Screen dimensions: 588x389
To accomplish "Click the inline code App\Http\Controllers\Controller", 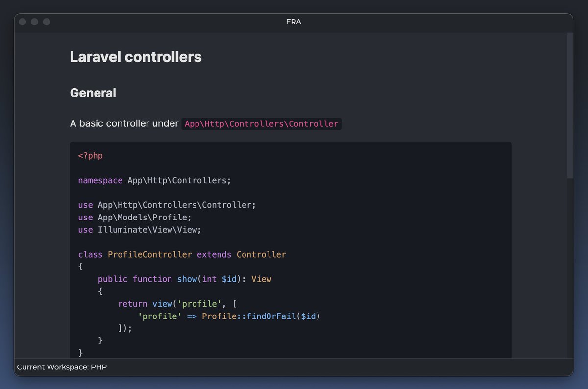I will 261,124.
